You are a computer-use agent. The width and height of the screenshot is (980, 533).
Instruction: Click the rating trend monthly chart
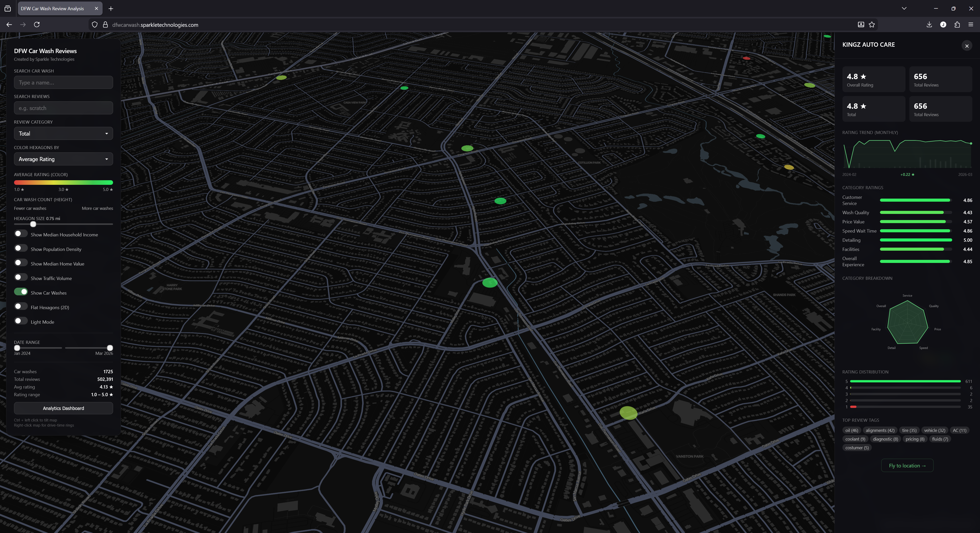point(907,154)
